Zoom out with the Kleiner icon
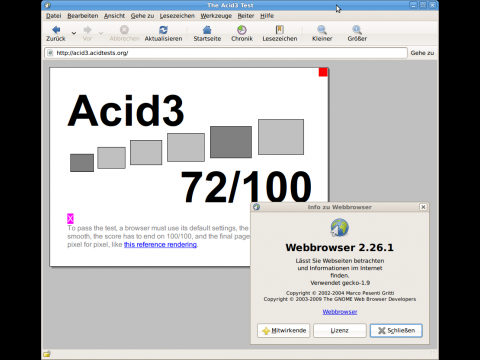 (322, 30)
